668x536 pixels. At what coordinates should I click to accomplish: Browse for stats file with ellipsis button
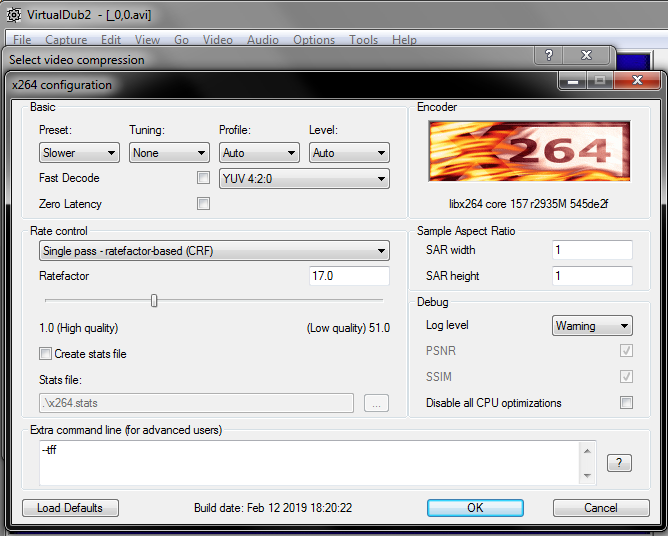(376, 403)
